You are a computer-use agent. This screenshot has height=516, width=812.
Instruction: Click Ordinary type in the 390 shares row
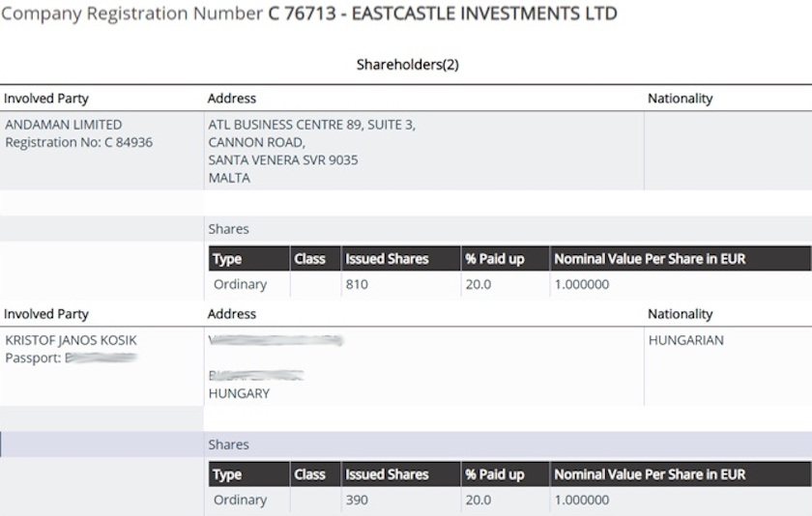click(241, 500)
